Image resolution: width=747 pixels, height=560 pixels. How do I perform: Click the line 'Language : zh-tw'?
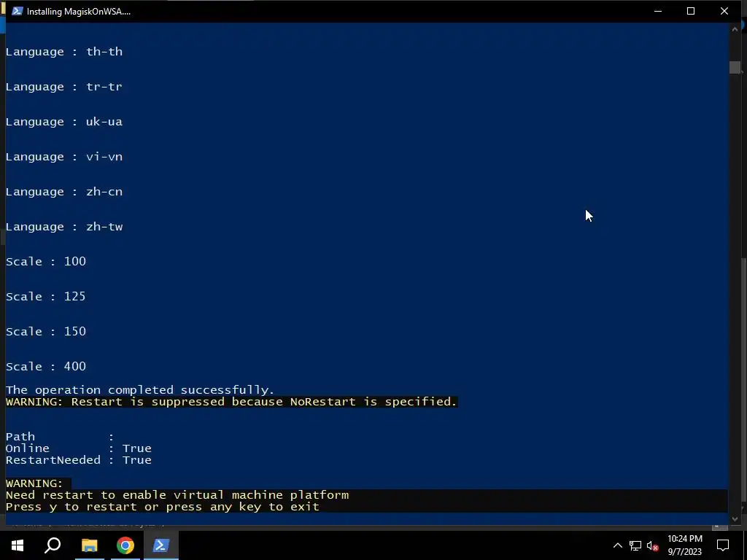click(64, 227)
